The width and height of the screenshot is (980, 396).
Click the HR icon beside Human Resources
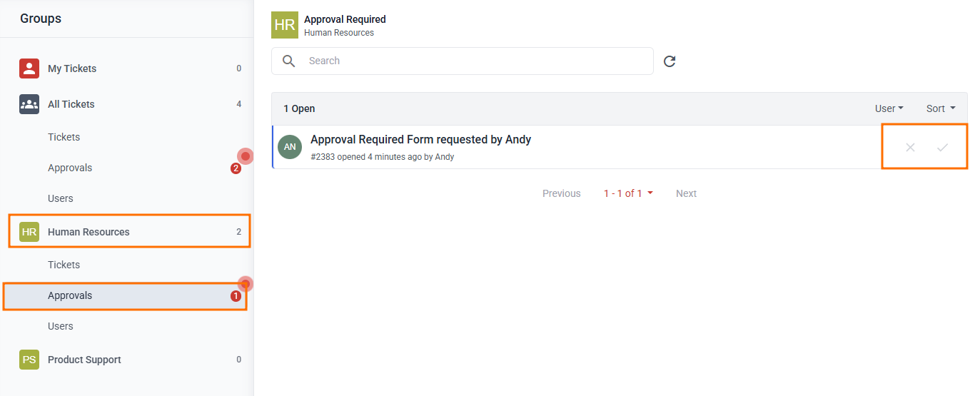coord(29,232)
